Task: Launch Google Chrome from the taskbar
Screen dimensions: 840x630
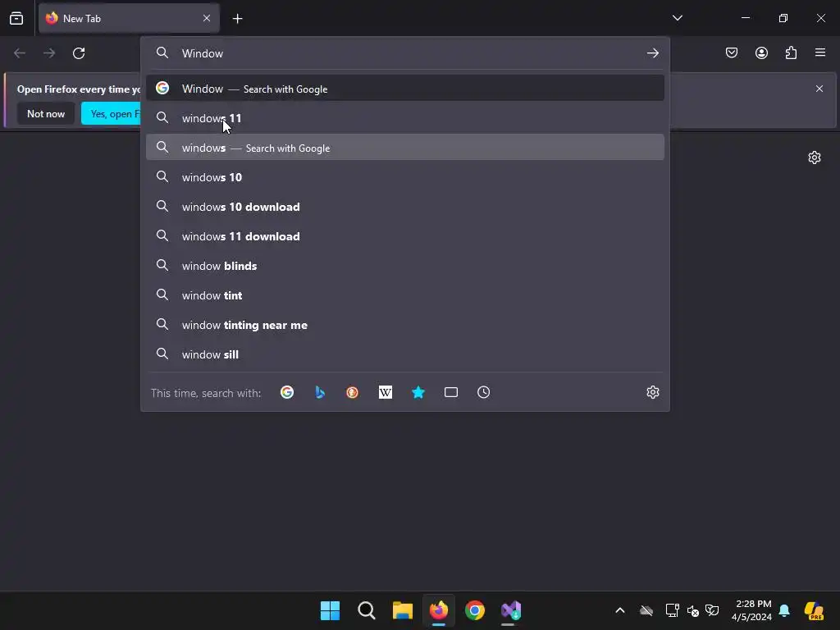Action: pos(475,610)
